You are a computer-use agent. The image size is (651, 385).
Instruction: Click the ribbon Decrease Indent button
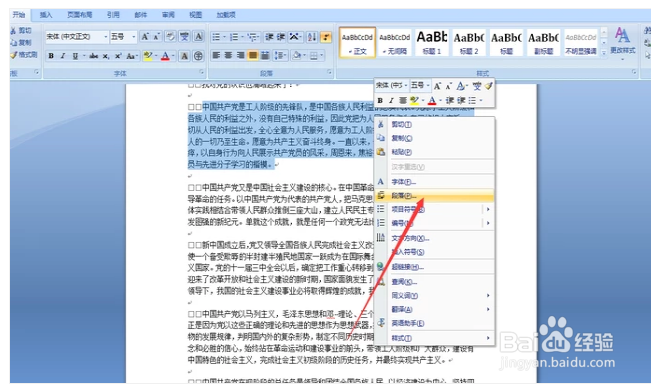click(x=269, y=37)
